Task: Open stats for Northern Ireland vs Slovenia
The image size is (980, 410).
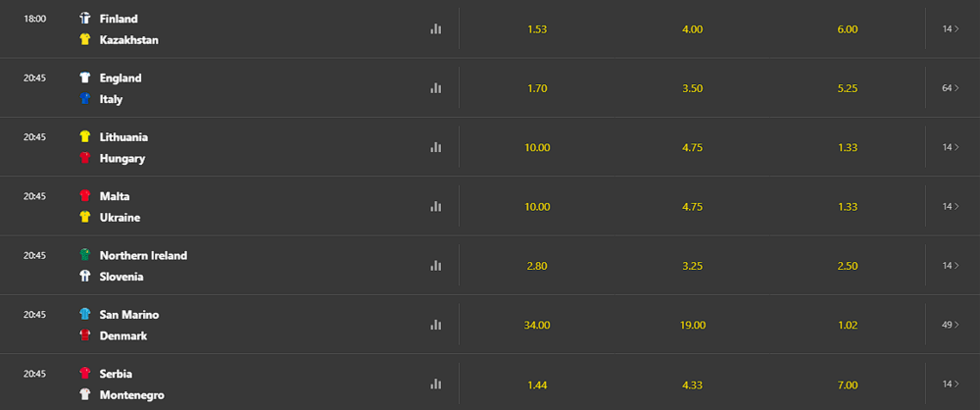Action: click(436, 266)
